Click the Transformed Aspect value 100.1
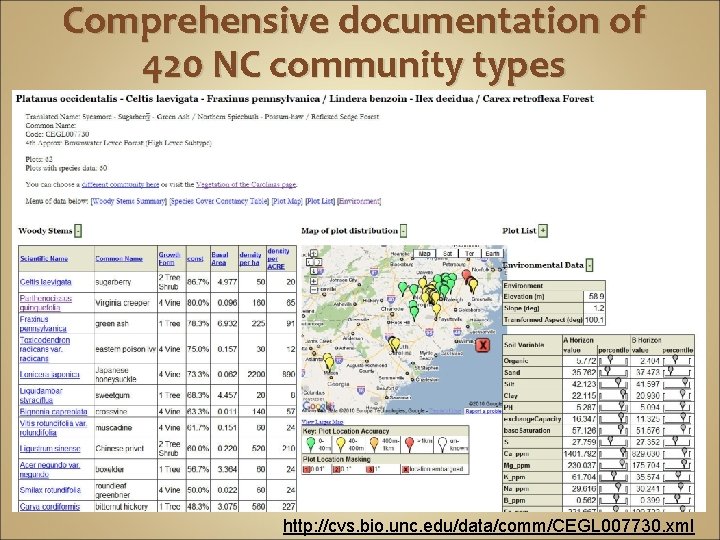The height and width of the screenshot is (540, 720). click(594, 320)
